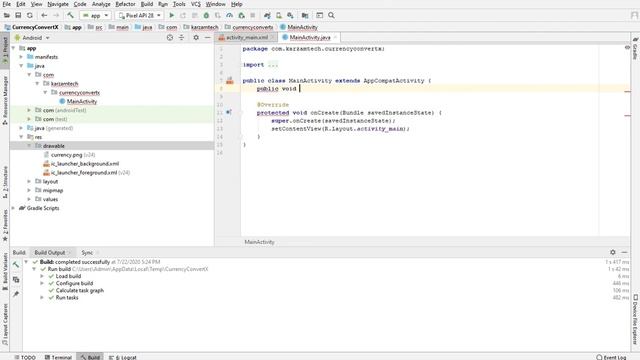Screen dimensions: 640x360
Task: Expand the Gradle Scripts node
Action: click(13, 208)
